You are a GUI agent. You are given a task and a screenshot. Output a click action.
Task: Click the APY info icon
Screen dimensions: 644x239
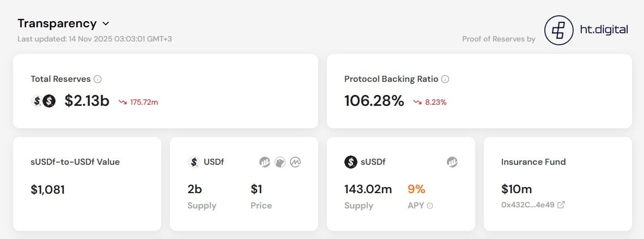pos(430,206)
